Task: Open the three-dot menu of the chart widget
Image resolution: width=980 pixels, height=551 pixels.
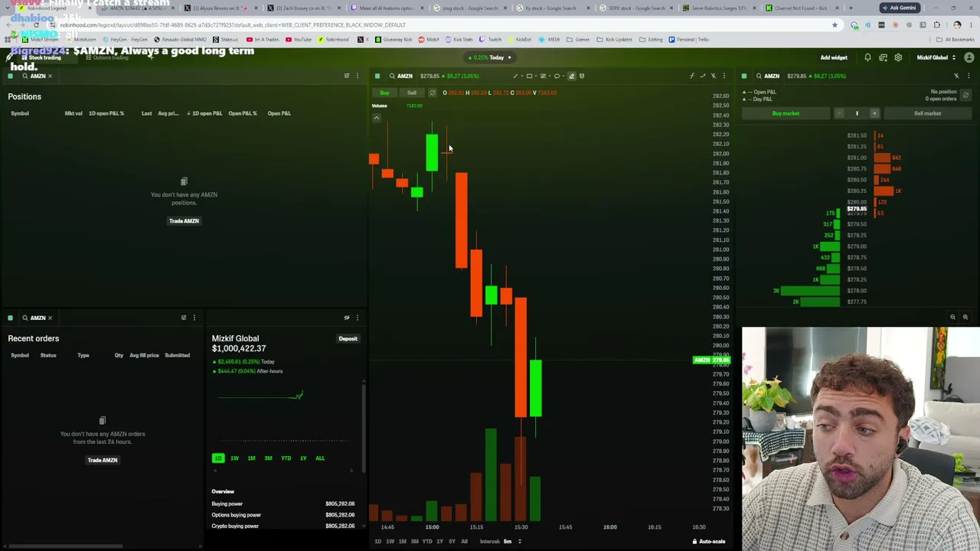Action: (x=724, y=76)
